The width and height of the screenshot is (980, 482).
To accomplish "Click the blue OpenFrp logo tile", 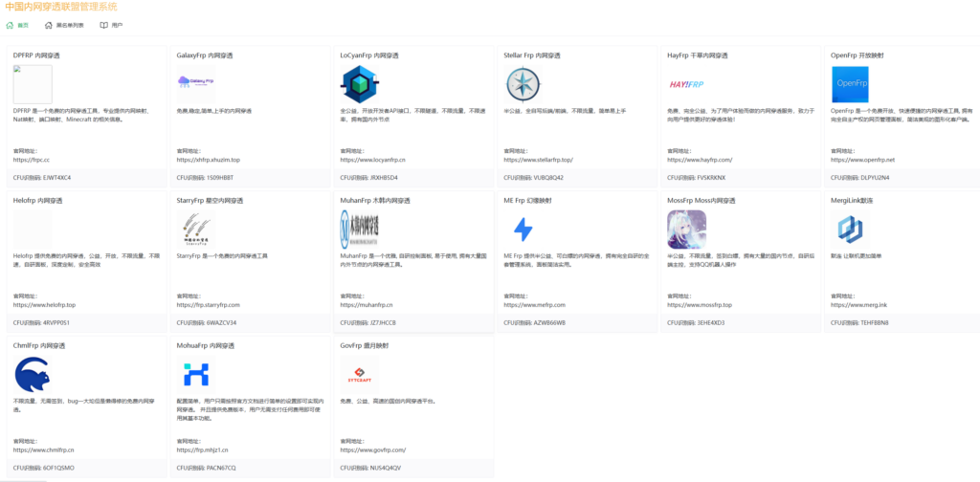I will (850, 84).
